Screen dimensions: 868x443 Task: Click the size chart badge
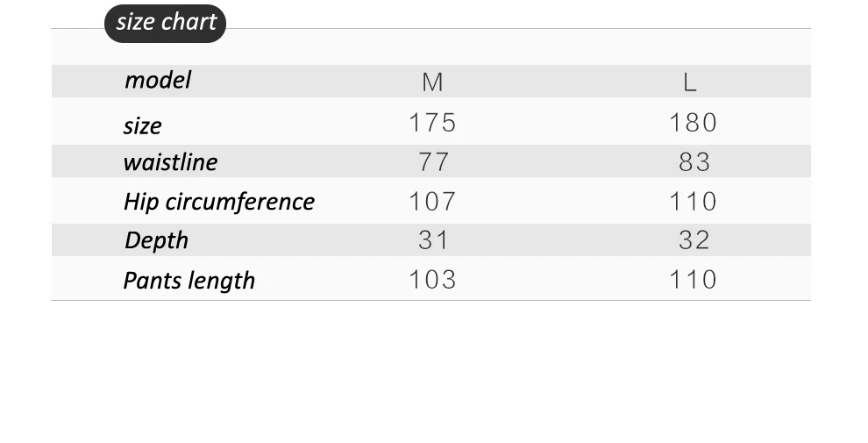(x=165, y=23)
